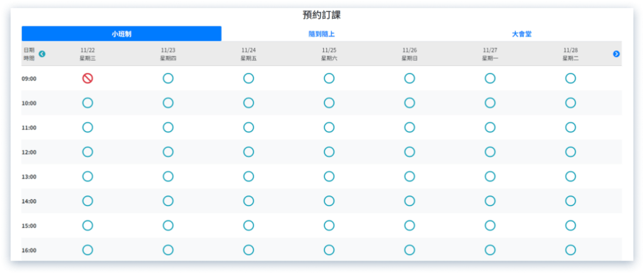
Task: Open the 大會堂 tab
Action: click(x=521, y=34)
